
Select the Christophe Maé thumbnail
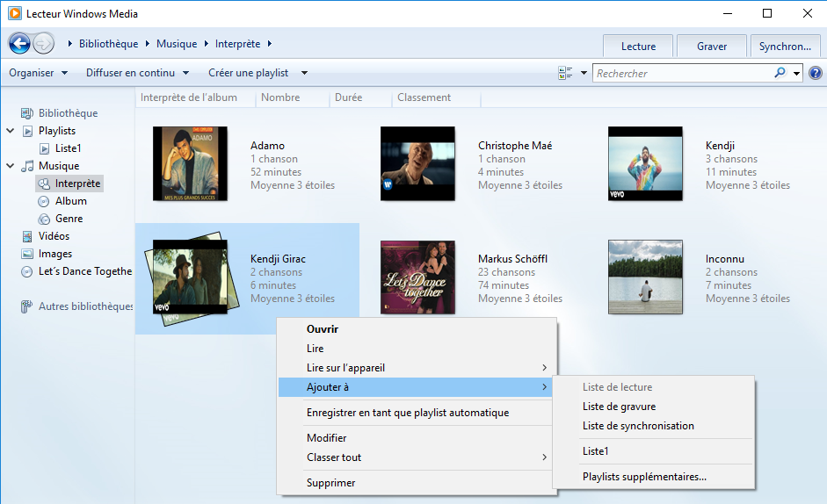[417, 163]
